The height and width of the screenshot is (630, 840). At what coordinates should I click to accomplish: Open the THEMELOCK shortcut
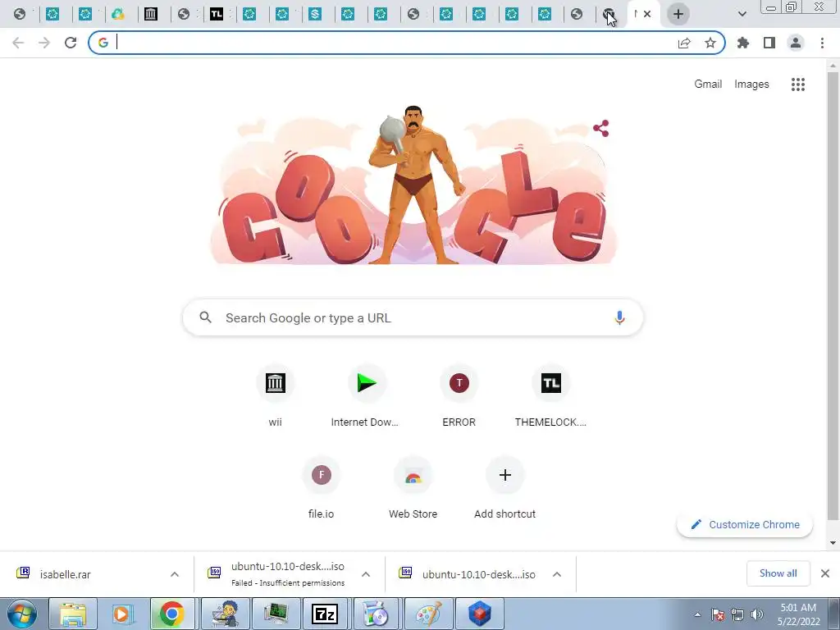(550, 396)
